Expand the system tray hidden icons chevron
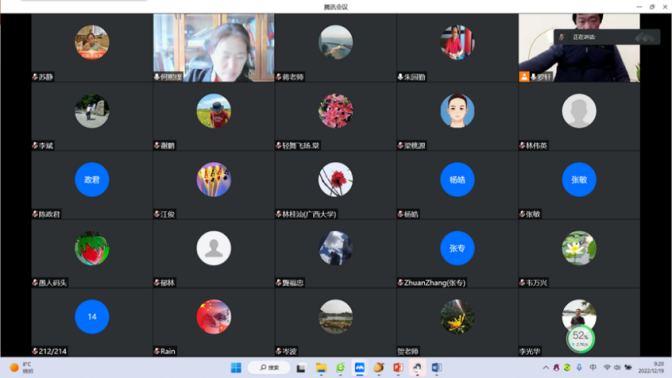 tap(546, 367)
